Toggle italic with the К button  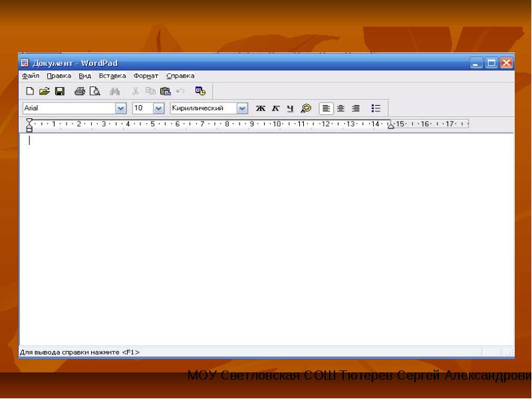(x=275, y=108)
